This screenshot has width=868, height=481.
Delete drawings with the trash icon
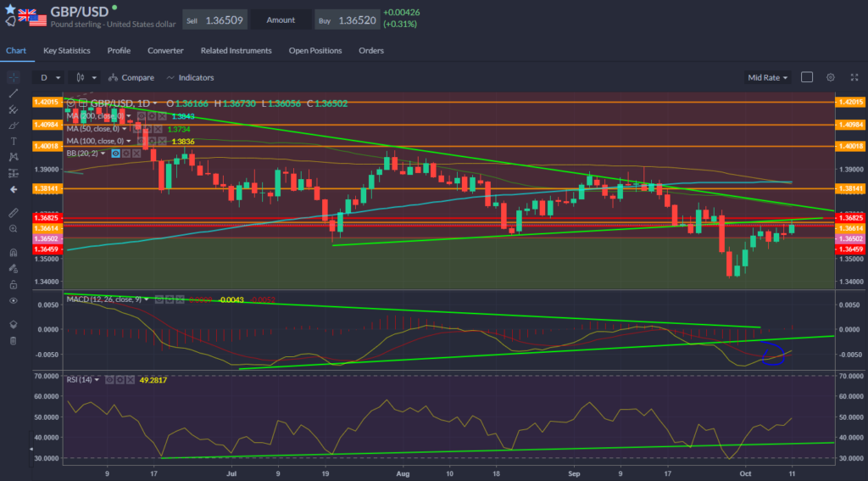coord(13,340)
